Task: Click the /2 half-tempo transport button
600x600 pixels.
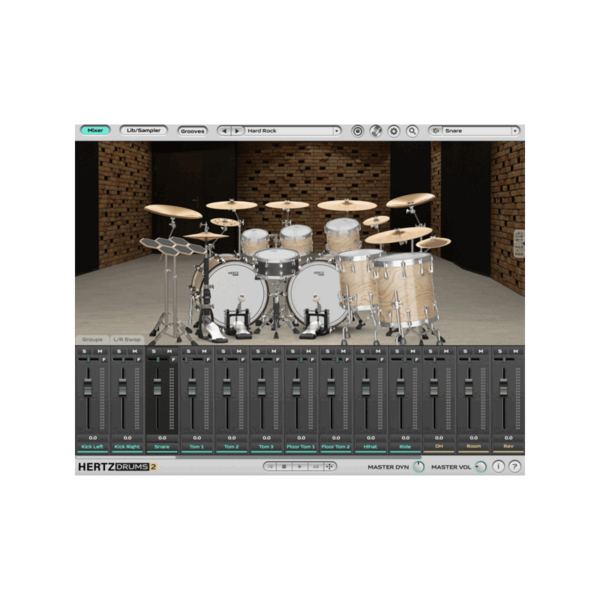Action: point(271,466)
